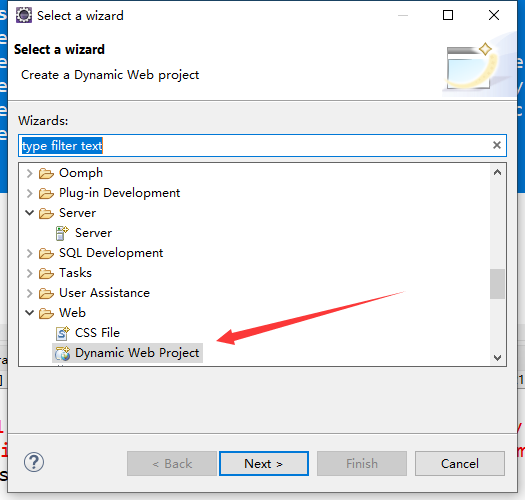Click the Eclipse icon in title bar
The width and height of the screenshot is (525, 500).
24,15
